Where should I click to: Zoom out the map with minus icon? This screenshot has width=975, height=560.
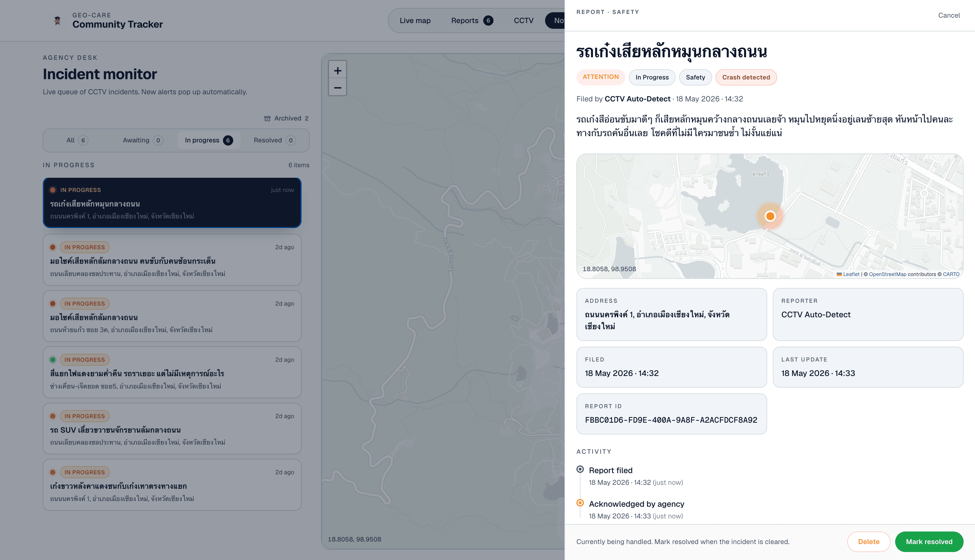click(x=338, y=88)
